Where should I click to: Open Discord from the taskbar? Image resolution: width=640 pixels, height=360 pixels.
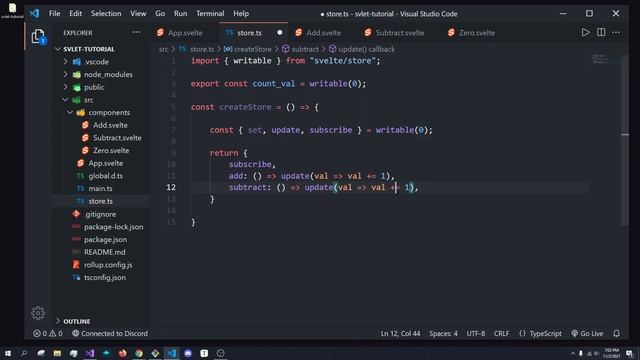[x=188, y=353]
